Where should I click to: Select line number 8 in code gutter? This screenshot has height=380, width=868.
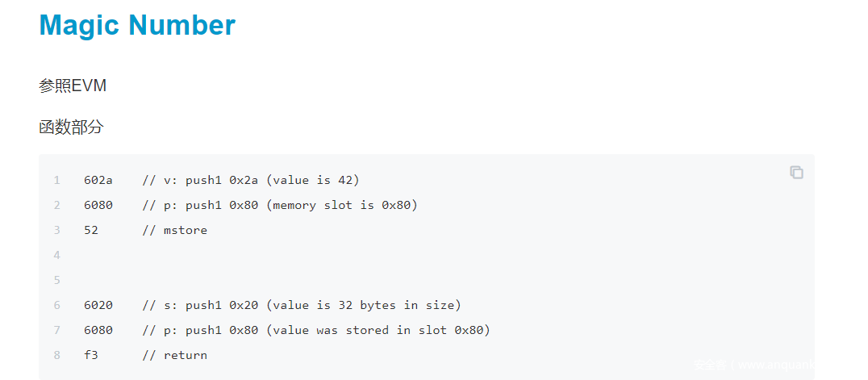[x=57, y=355]
